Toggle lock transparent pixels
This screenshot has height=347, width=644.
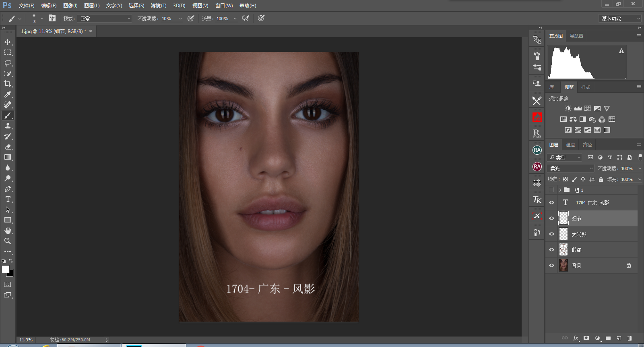[x=566, y=179]
